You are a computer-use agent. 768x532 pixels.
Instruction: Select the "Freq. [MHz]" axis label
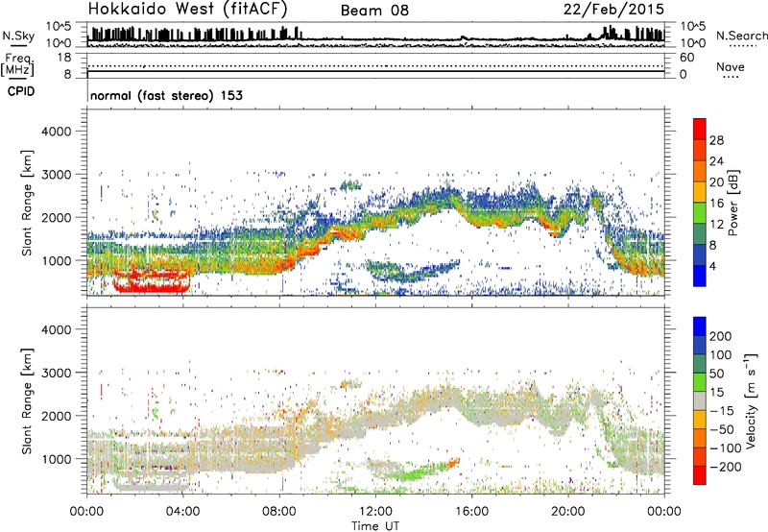click(x=18, y=65)
